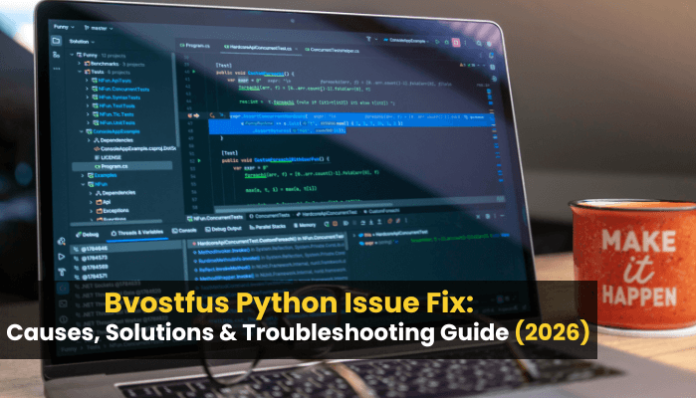696x398 pixels.
Task: Open the master branch dropdown
Action: point(98,28)
